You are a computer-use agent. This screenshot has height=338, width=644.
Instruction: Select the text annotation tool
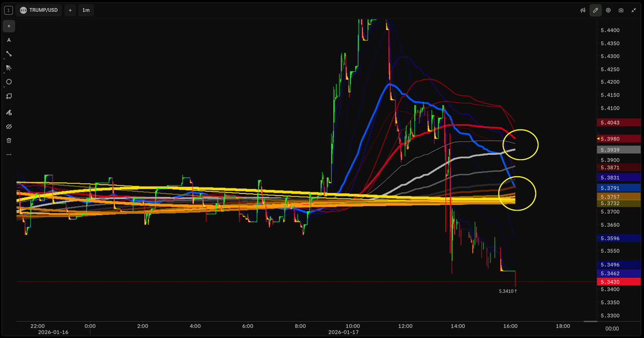tap(9, 40)
